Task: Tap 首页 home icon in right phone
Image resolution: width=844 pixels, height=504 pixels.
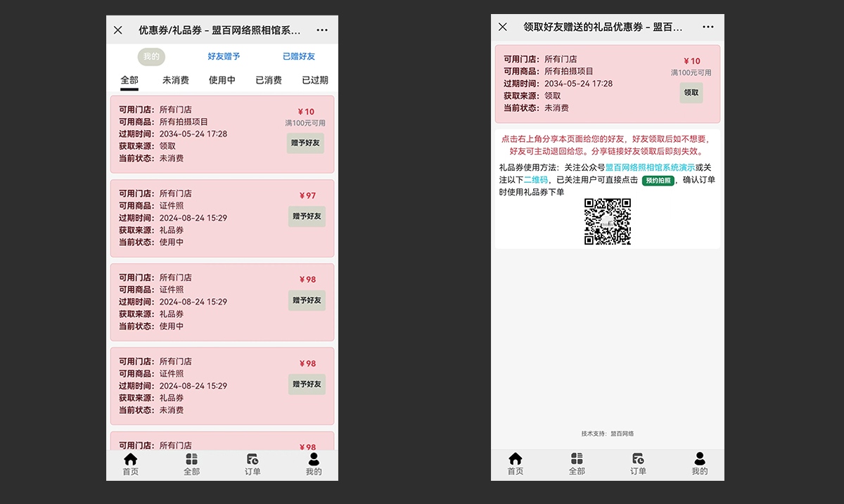Action: click(516, 459)
